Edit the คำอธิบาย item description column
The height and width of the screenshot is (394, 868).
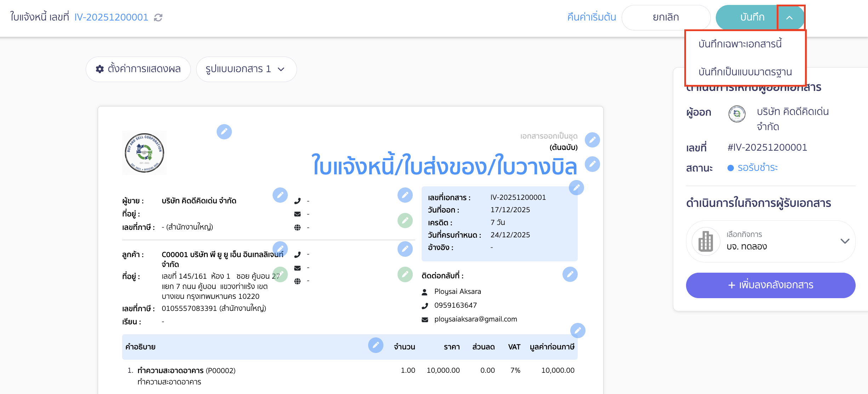[x=376, y=346]
